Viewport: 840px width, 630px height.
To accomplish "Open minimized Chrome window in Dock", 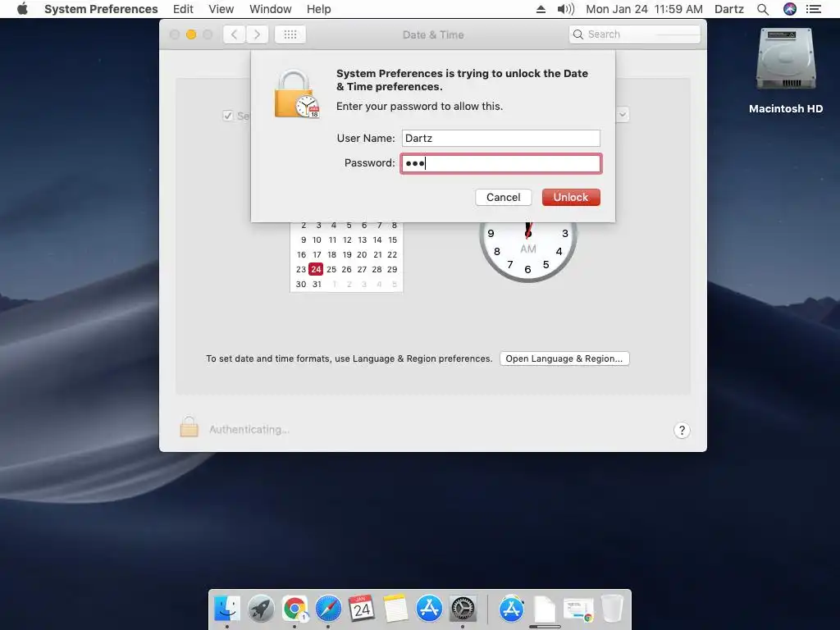I will pos(578,610).
